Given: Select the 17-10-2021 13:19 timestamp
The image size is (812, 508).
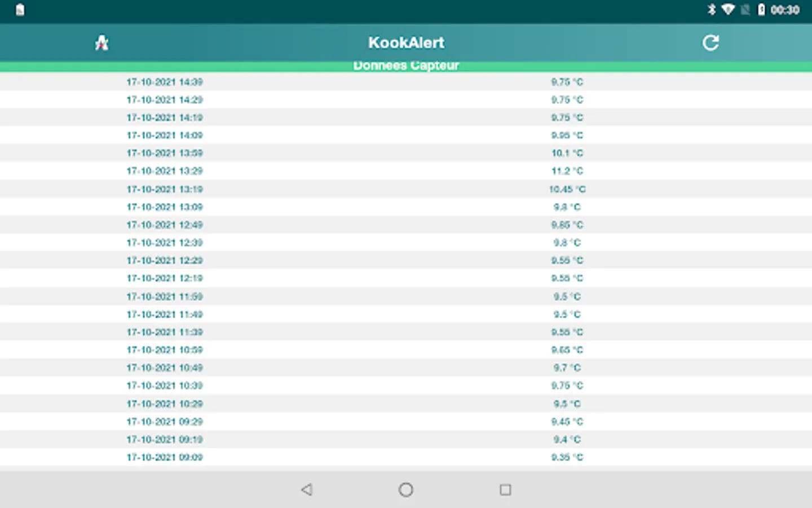Looking at the screenshot, I should [165, 189].
